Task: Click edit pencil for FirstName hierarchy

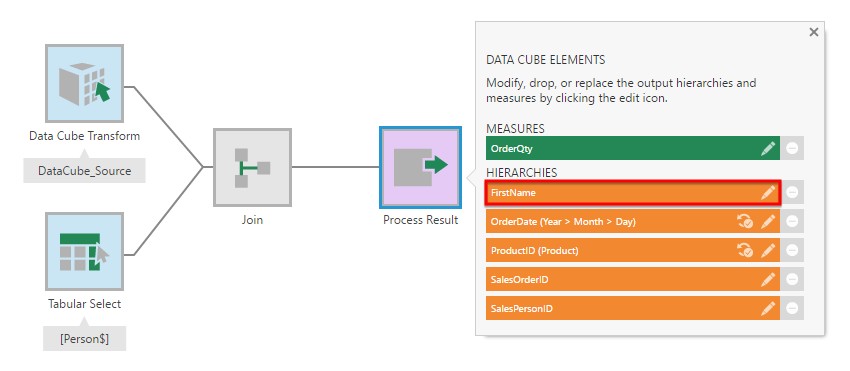Action: (x=768, y=193)
